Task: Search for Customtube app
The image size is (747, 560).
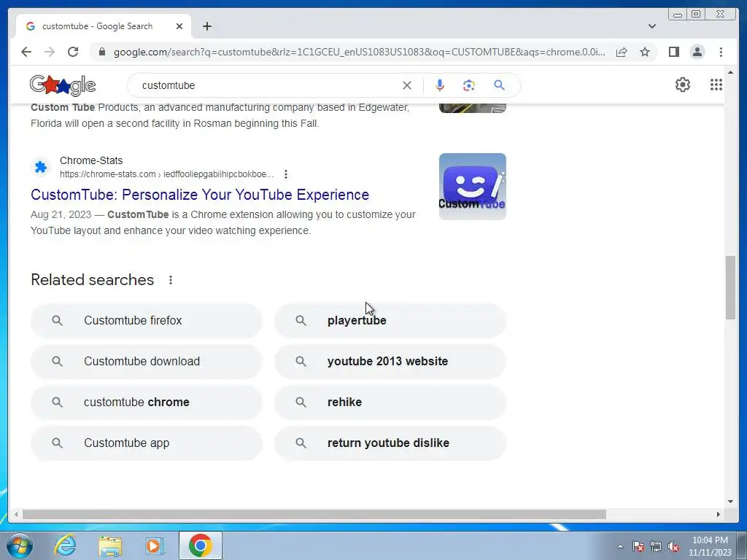Action: [x=146, y=443]
